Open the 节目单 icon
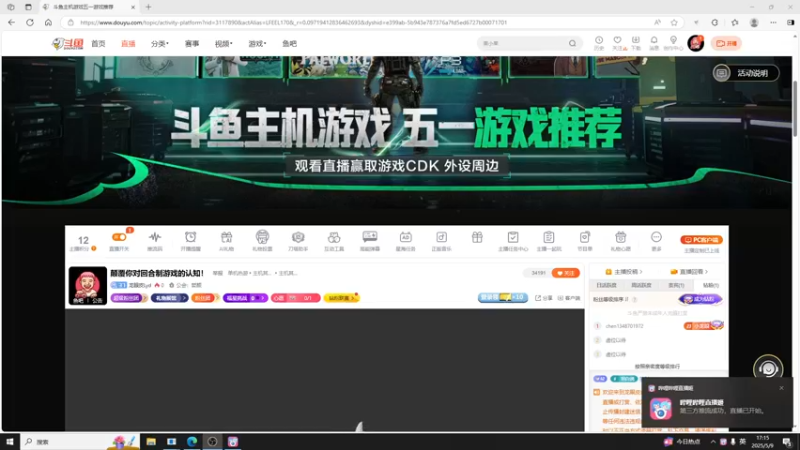Screen dimensions: 800x450 [x=585, y=237]
